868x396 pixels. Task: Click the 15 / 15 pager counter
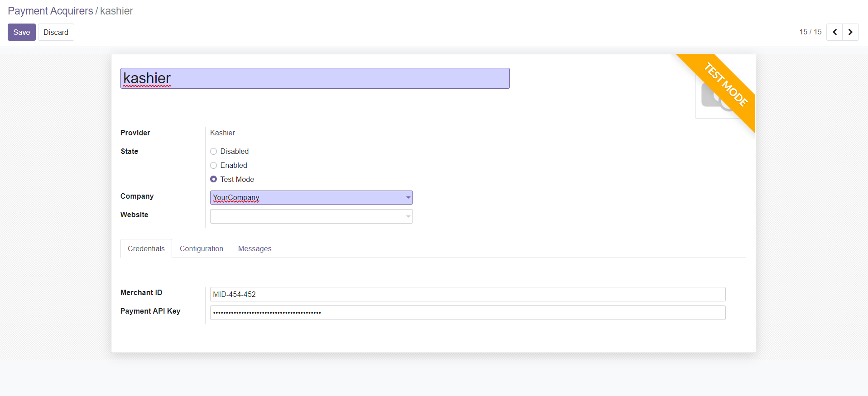pos(810,32)
